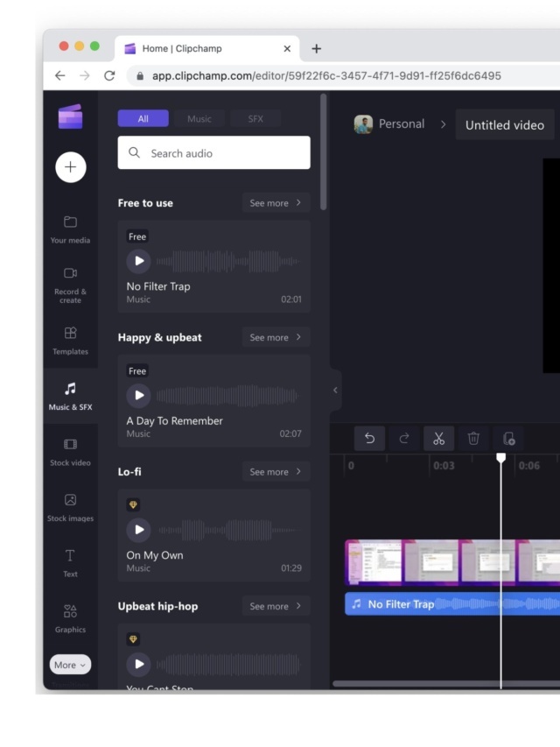
Task: Click the timeline playhead handle
Action: pos(501,458)
